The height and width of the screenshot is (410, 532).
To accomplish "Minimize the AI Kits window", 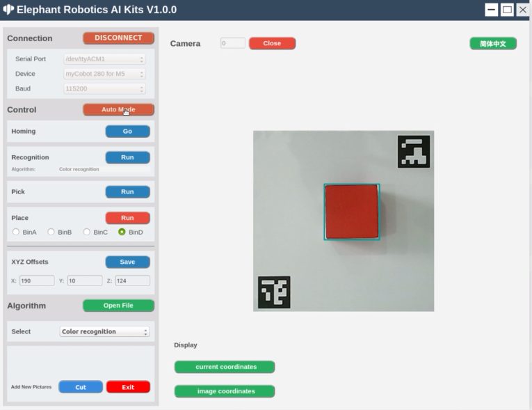I will tap(491, 10).
